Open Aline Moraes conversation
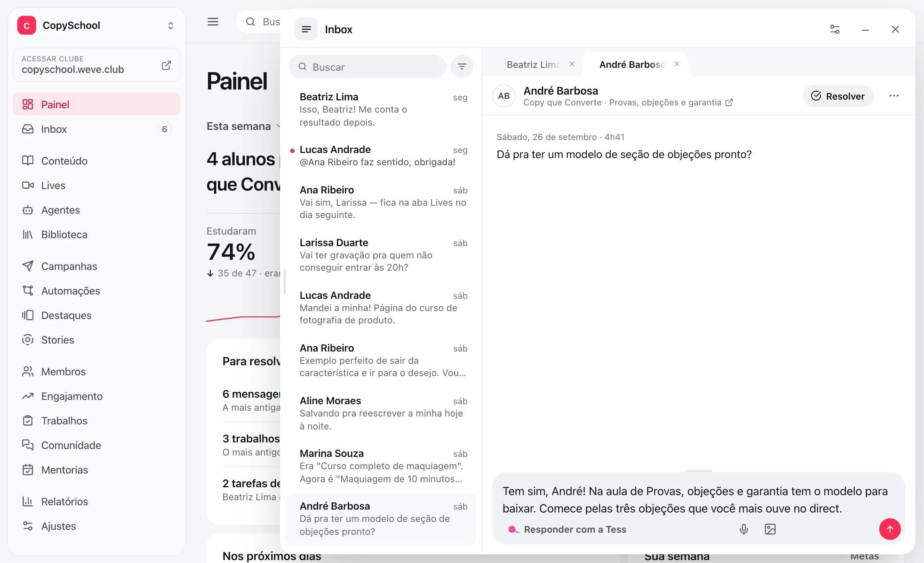This screenshot has height=563, width=924. 381,413
